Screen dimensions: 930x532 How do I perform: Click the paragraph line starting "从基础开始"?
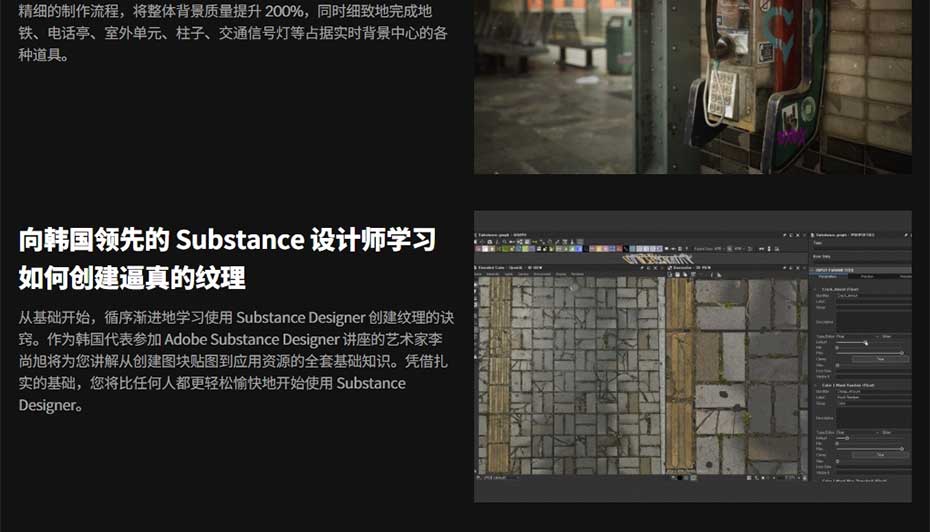coord(236,317)
